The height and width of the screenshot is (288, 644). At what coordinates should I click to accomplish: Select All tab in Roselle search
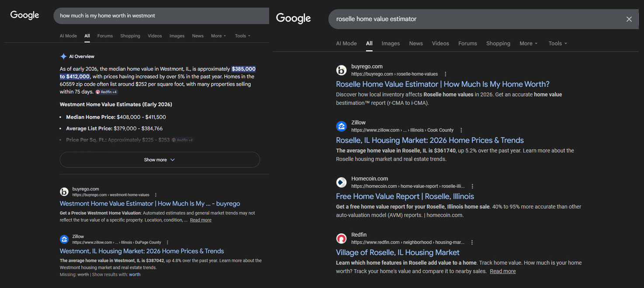[369, 44]
